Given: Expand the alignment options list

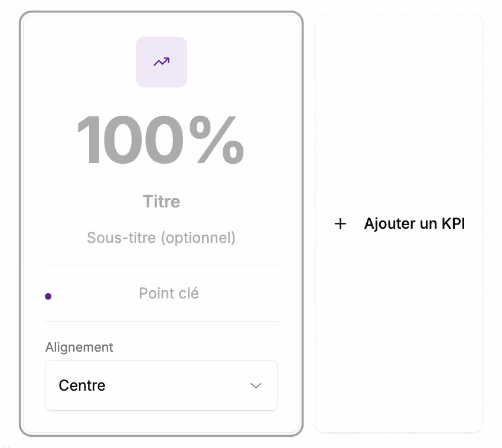Looking at the screenshot, I should pyautogui.click(x=161, y=385).
